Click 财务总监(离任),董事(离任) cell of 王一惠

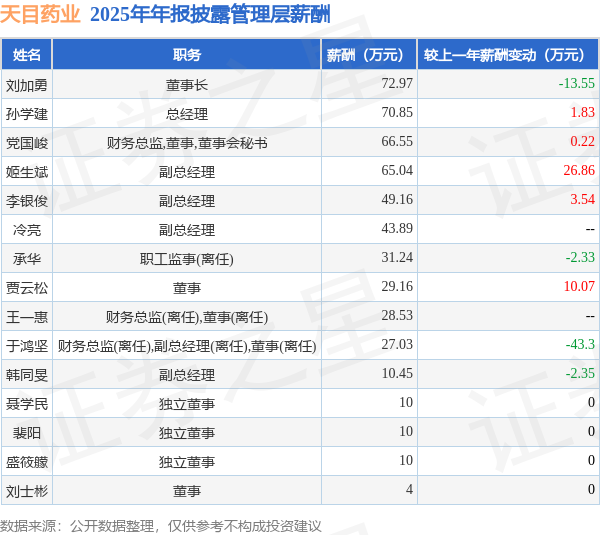tap(187, 316)
